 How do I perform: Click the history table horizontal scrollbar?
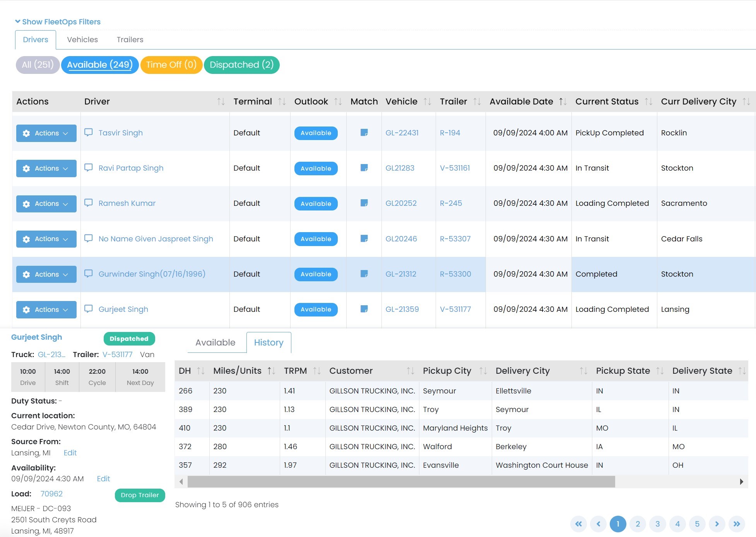(401, 482)
